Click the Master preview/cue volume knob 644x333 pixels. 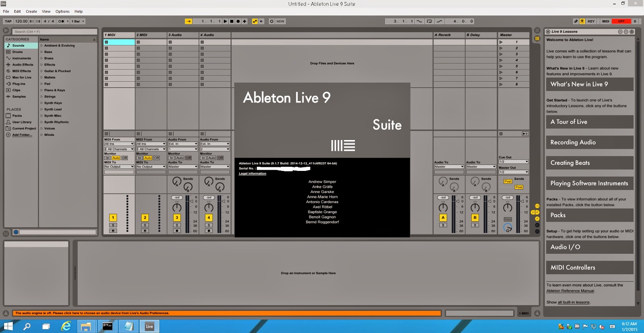tap(508, 228)
